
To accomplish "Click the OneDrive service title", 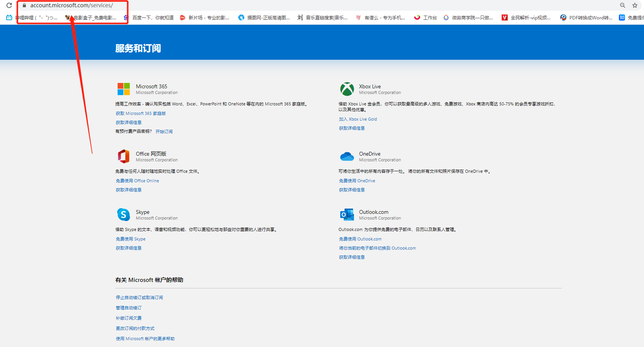I will point(370,154).
